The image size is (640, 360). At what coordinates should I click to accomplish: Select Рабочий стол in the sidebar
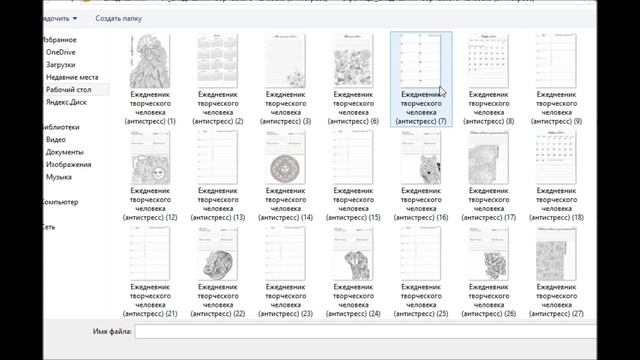(69, 89)
